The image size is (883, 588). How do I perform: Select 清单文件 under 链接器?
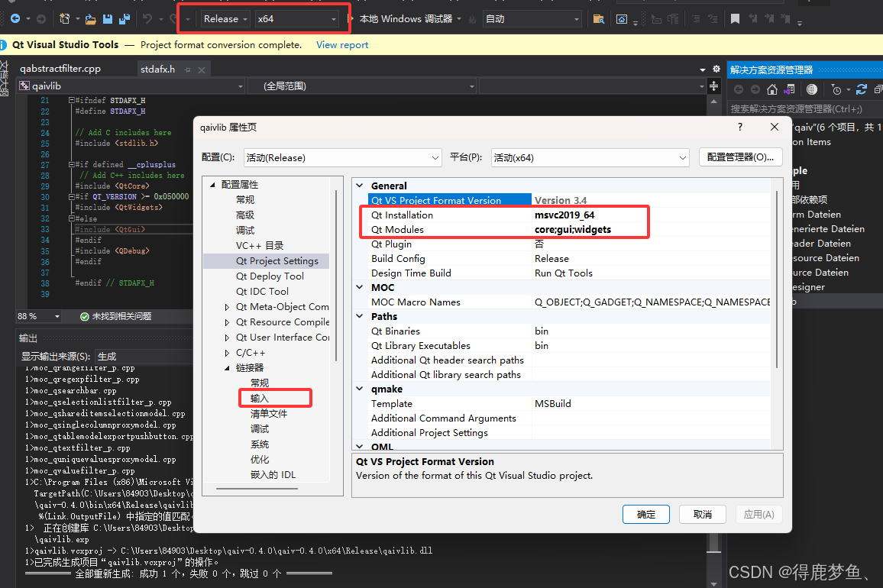(x=269, y=413)
